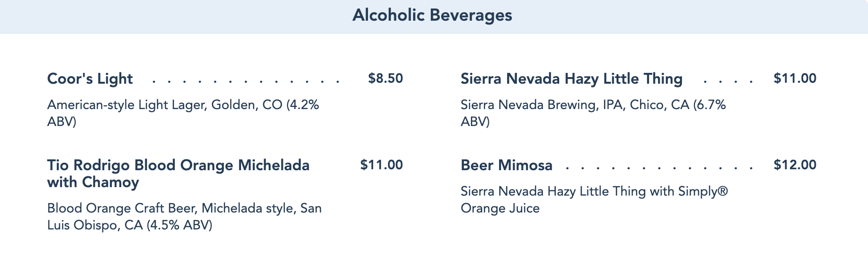Select the Beer Mimosa item title
Screen dimensions: 868x260
coord(507,165)
